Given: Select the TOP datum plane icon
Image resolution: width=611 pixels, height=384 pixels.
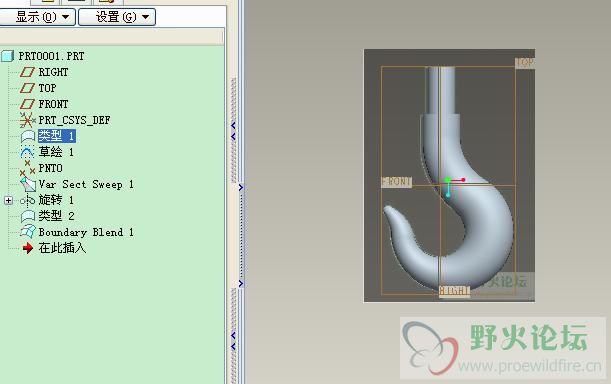Looking at the screenshot, I should pyautogui.click(x=27, y=88).
